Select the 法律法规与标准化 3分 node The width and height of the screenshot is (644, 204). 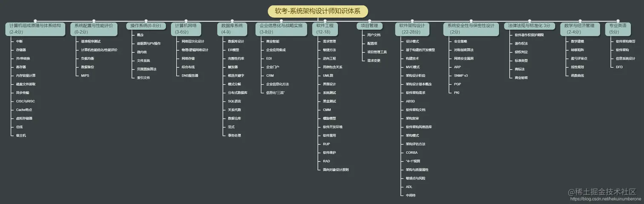(529, 26)
